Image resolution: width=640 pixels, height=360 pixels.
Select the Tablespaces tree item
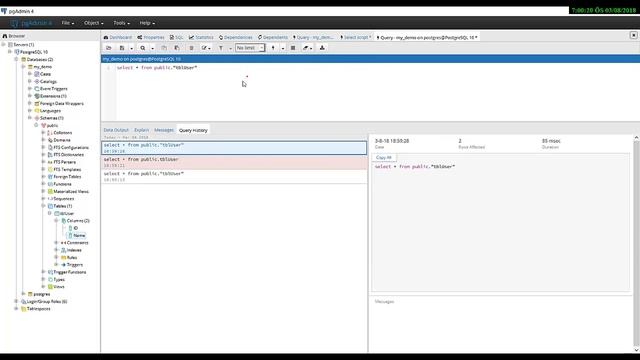[x=39, y=309]
